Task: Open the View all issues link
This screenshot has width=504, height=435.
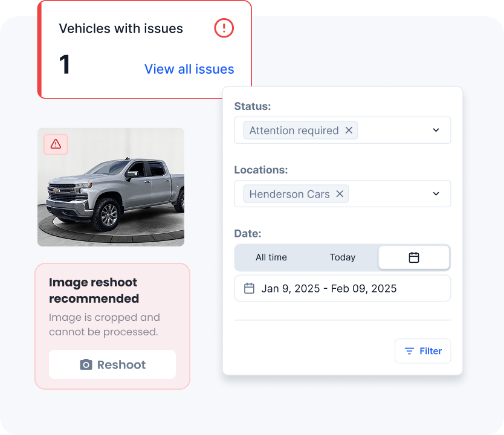Action: [x=189, y=69]
